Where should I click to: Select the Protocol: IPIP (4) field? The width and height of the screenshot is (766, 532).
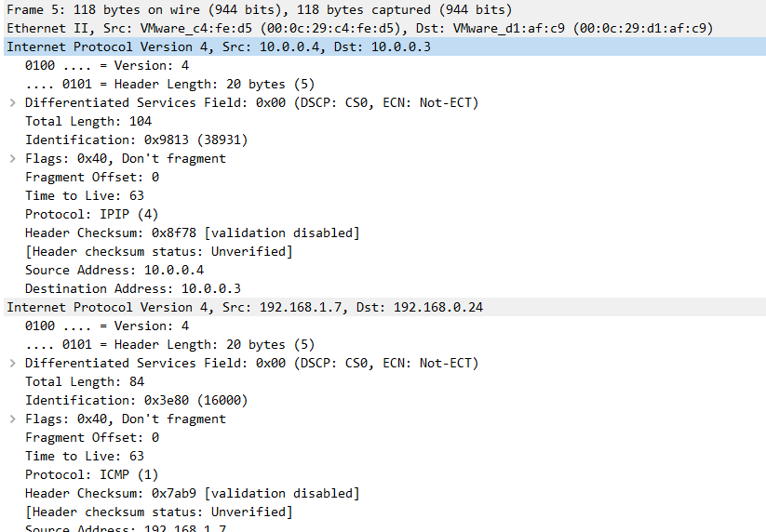(92, 214)
